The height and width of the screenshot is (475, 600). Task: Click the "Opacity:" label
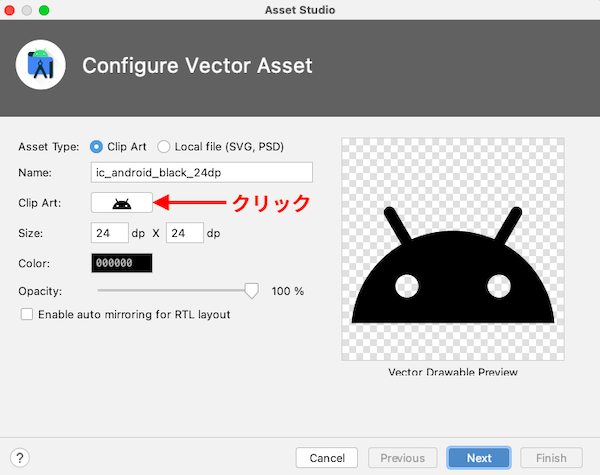pyautogui.click(x=40, y=291)
